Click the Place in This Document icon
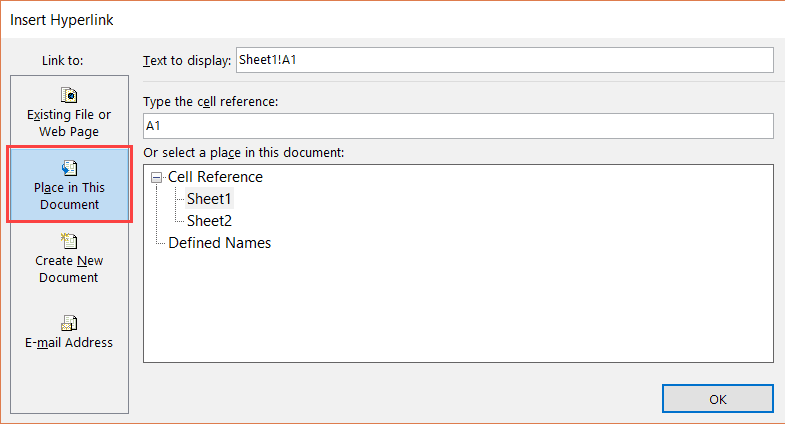The height and width of the screenshot is (424, 785). pos(69,168)
